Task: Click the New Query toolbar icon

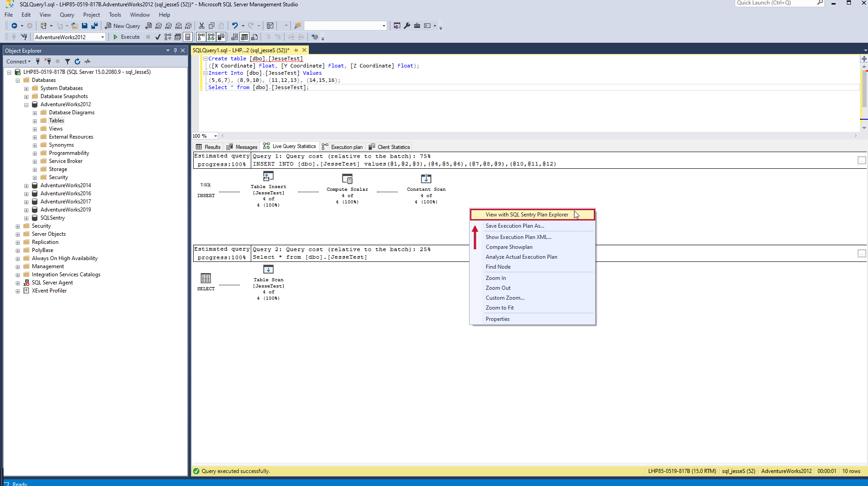Action: [122, 26]
